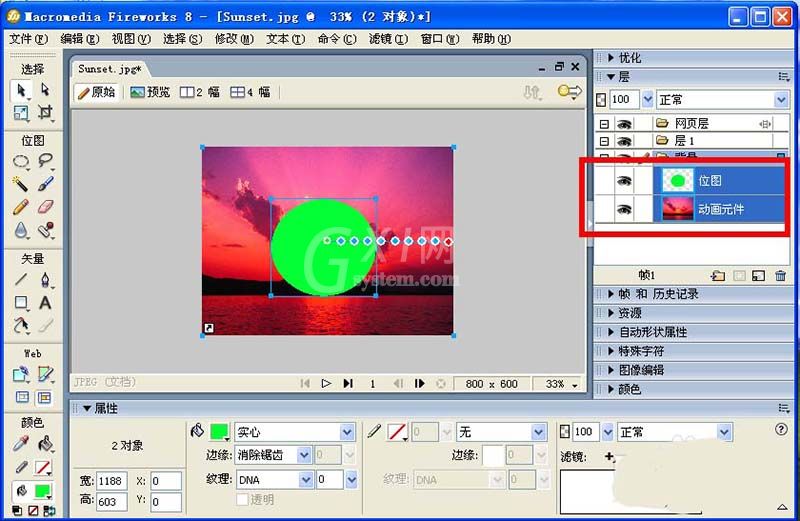Open the 33% zoom level dropdown
Image resolution: width=800 pixels, height=521 pixels.
point(575,385)
